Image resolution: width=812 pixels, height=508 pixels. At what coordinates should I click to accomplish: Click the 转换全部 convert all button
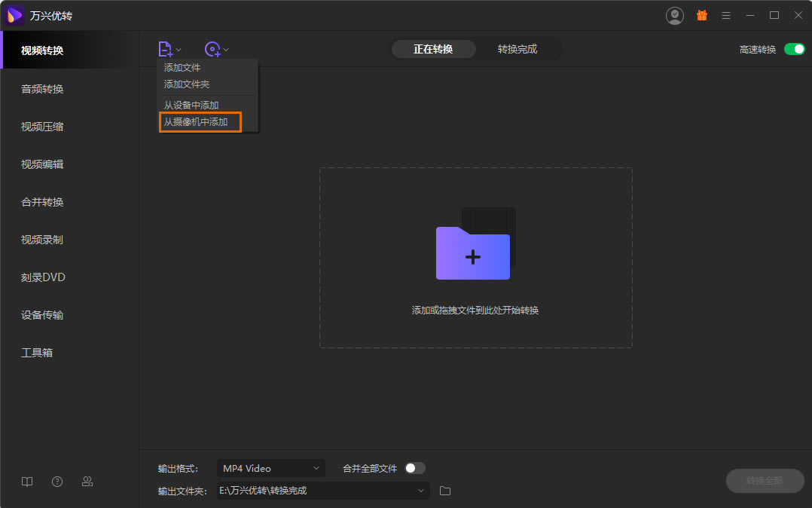tap(765, 481)
